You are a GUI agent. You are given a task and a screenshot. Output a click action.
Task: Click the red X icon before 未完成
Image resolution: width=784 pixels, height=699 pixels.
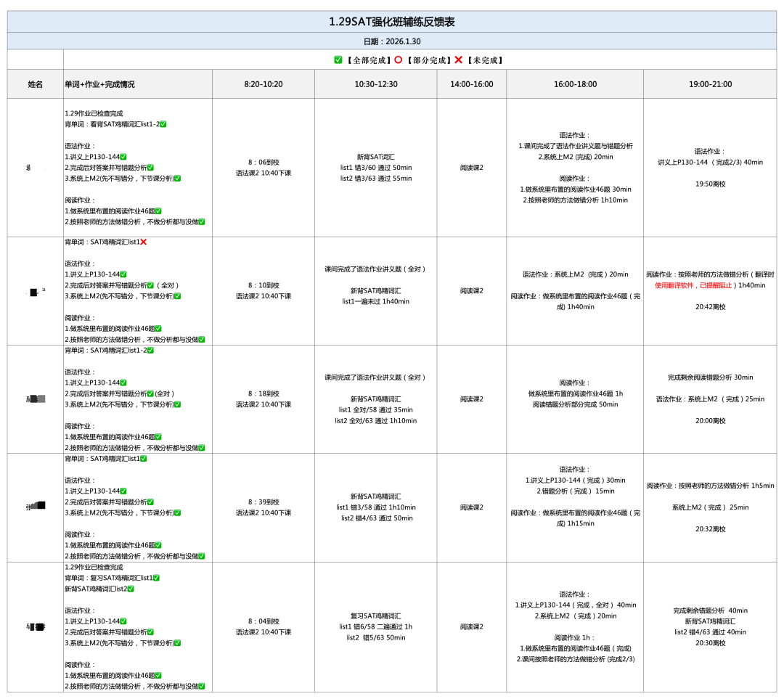pos(458,60)
